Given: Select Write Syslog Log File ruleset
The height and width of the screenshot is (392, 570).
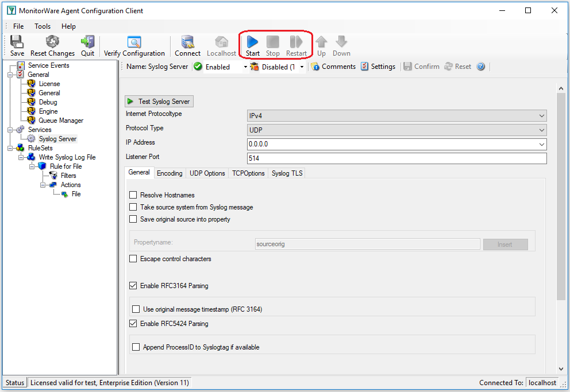Looking at the screenshot, I should 67,157.
